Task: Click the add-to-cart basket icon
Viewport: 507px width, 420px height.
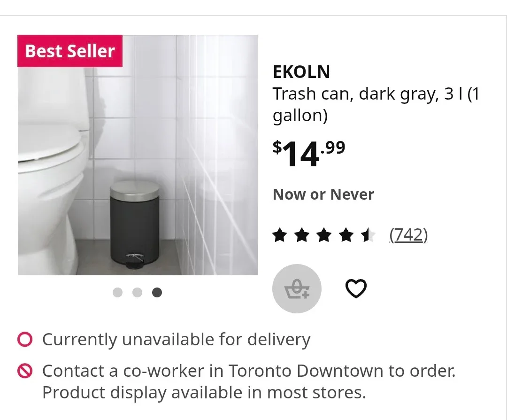Action: coord(297,288)
